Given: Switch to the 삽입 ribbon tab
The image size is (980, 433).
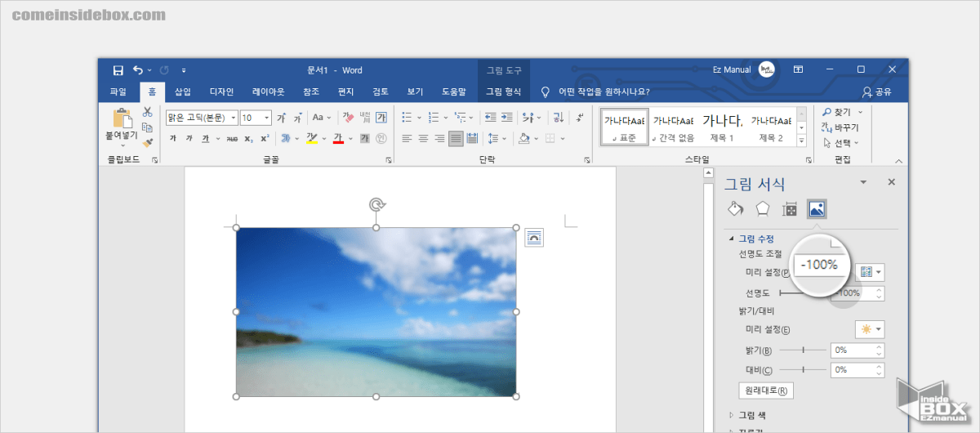Looking at the screenshot, I should 183,92.
